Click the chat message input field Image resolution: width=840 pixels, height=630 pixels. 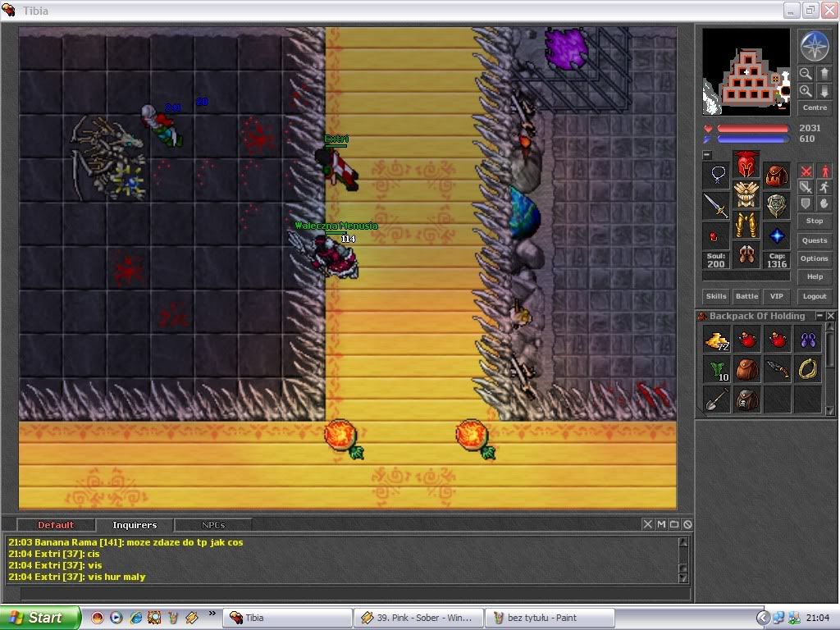(355, 594)
